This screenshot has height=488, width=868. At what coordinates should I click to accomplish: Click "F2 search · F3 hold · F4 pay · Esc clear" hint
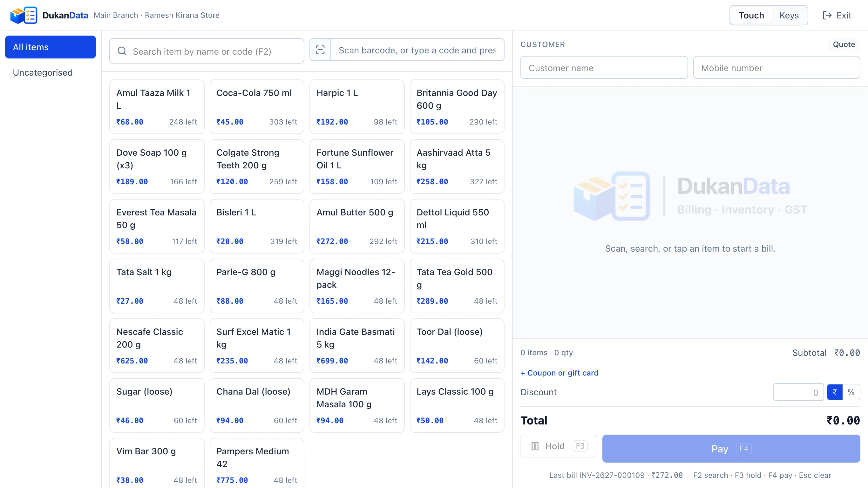coord(762,475)
